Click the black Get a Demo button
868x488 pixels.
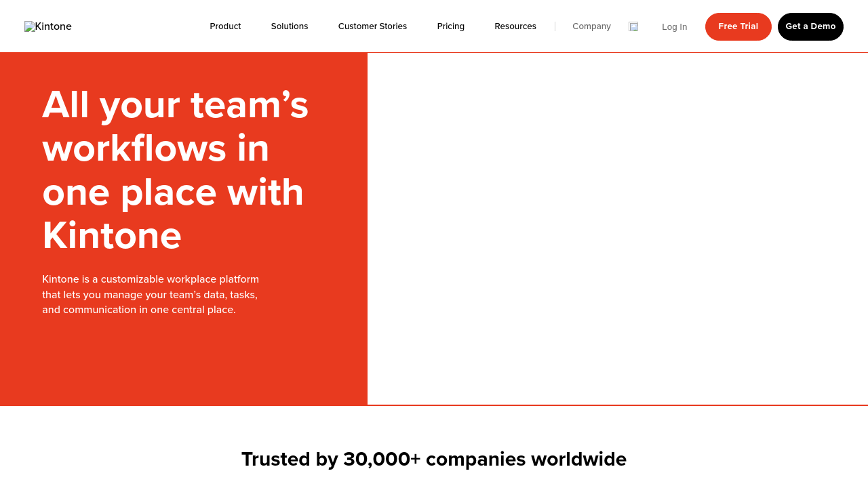810,26
